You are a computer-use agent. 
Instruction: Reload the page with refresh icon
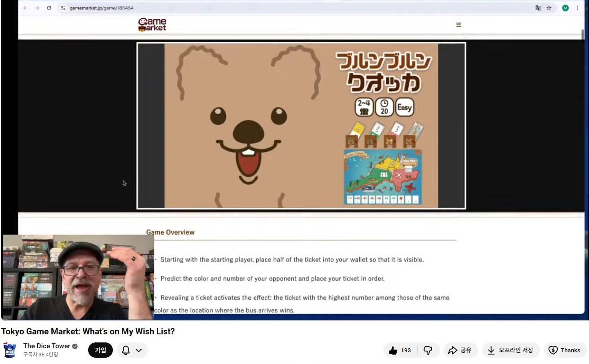coord(49,8)
